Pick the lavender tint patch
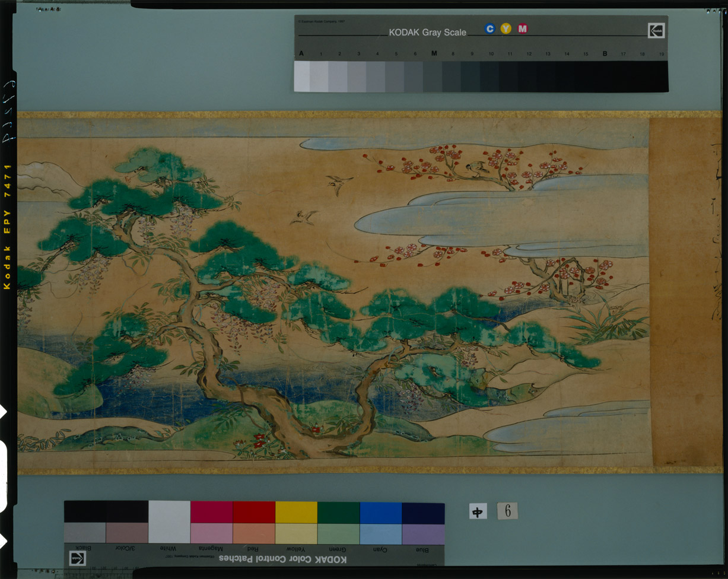Viewport: 728px width, 579px height. click(x=423, y=534)
